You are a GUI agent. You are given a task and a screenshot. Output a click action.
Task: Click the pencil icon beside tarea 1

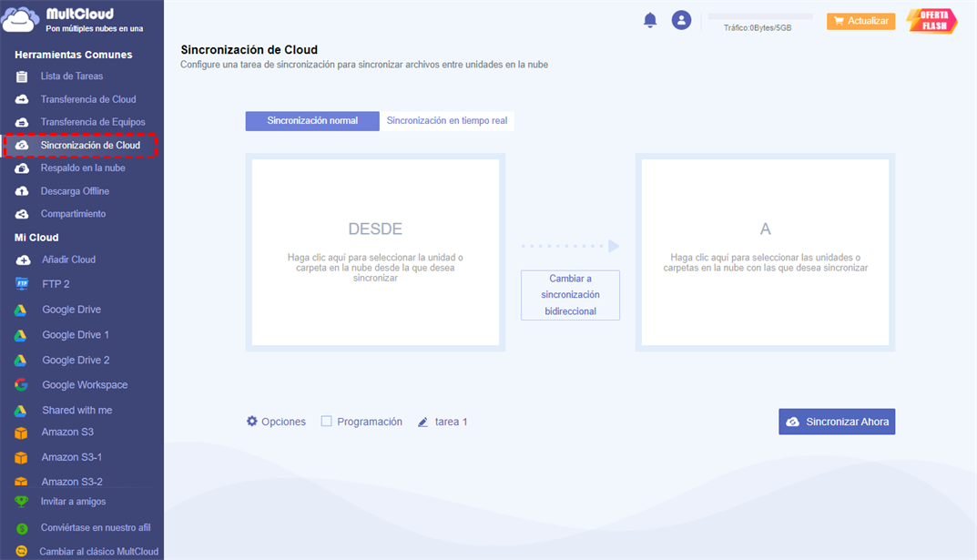[422, 422]
